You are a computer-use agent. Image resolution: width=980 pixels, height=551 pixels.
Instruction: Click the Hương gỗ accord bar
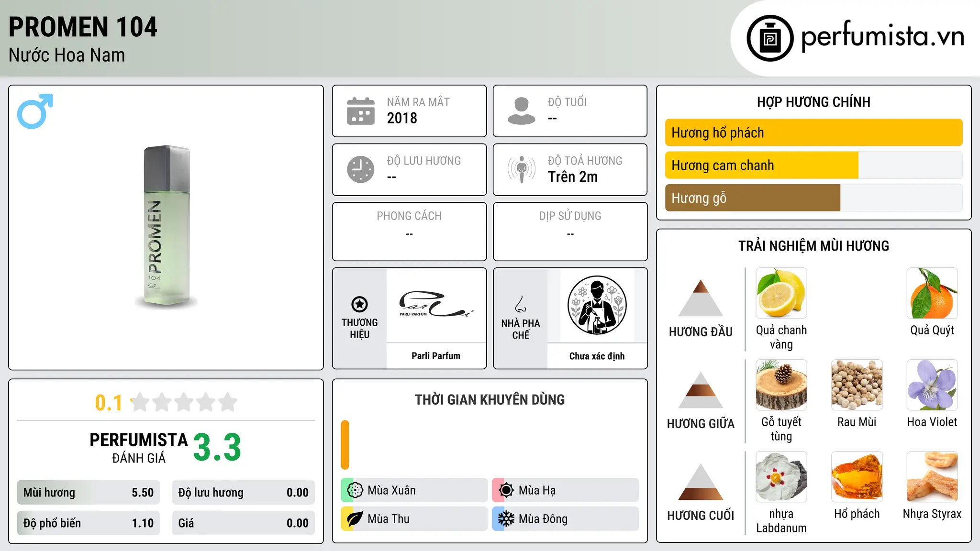coord(813,198)
